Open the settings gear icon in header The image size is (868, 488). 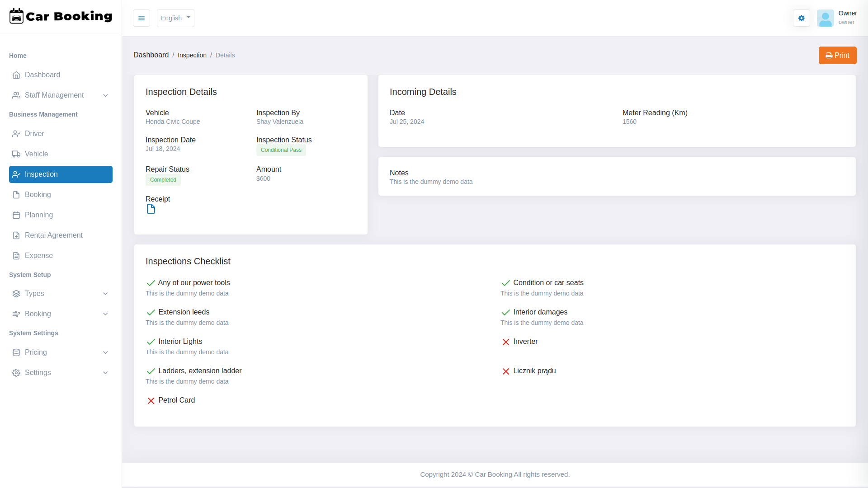click(801, 18)
